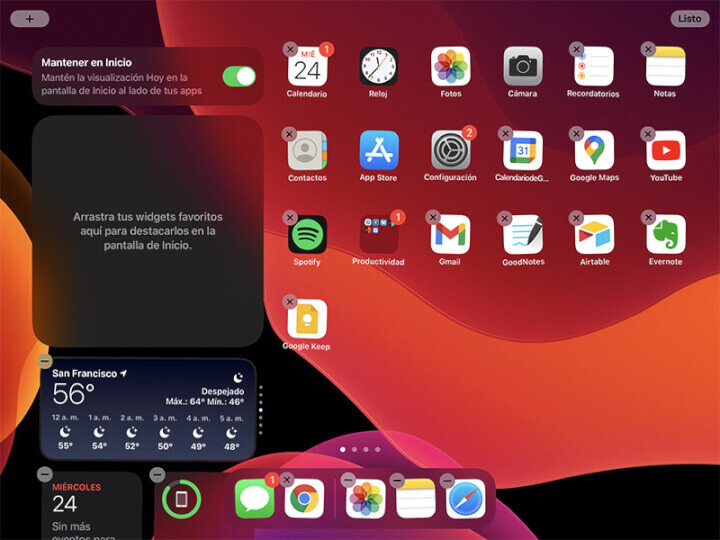This screenshot has width=720, height=540.
Task: Open the Recordatorios app
Action: click(x=594, y=67)
